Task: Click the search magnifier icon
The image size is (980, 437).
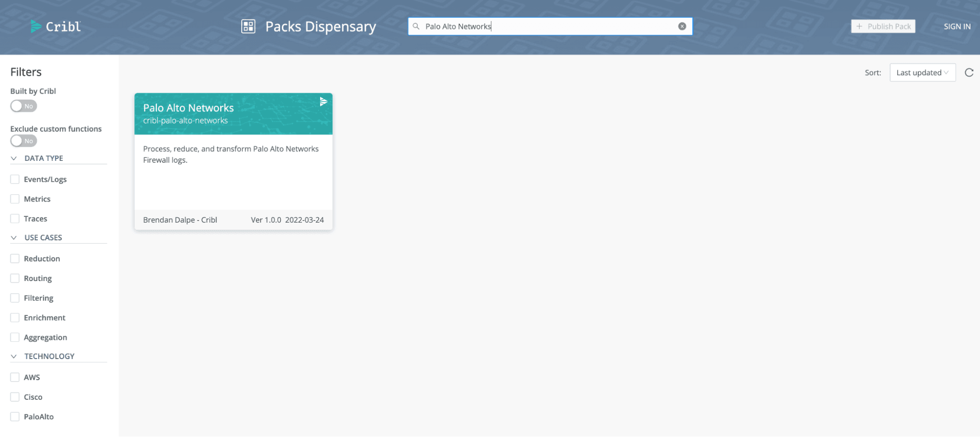Action: 416,26
